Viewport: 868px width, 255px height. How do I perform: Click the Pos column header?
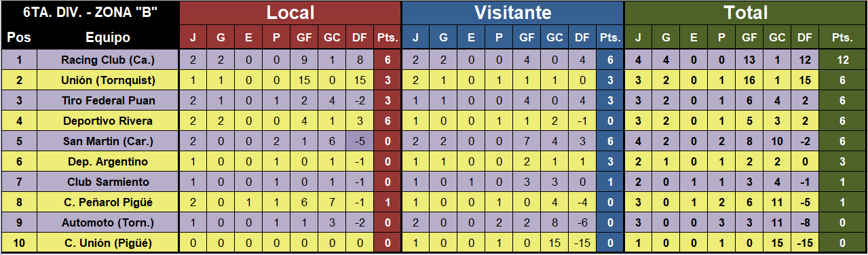18,37
